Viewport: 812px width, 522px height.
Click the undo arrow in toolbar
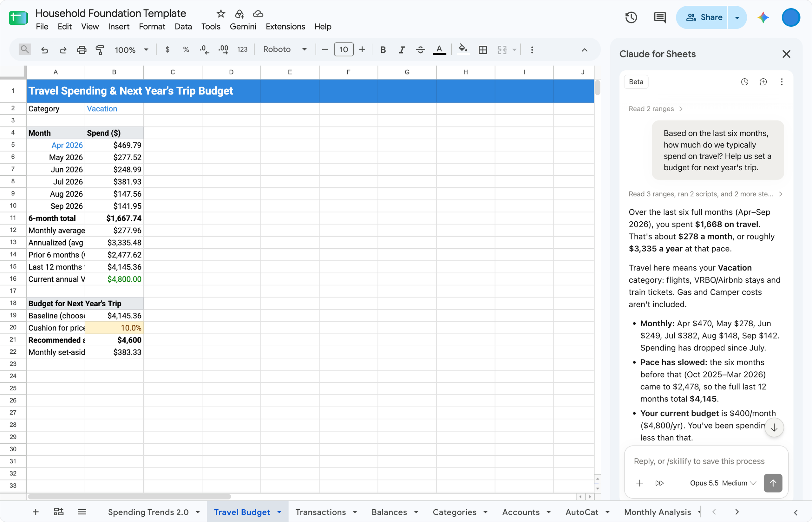tap(44, 50)
